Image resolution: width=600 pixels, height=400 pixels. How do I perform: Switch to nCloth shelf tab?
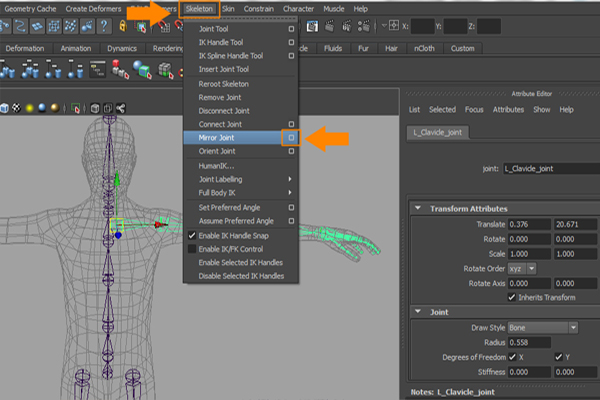click(x=424, y=48)
